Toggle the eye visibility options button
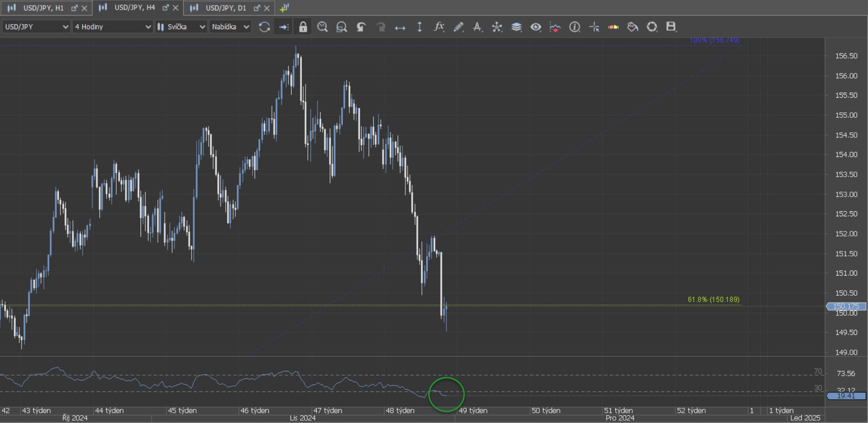This screenshot has height=423, width=868. [536, 27]
